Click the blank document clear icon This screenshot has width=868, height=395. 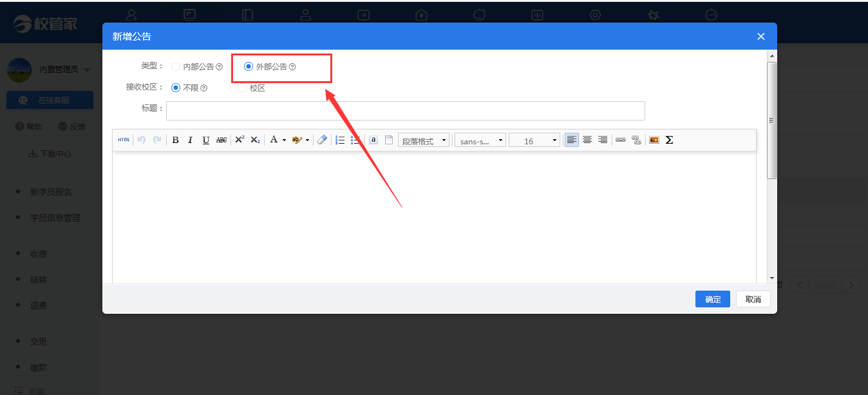(x=389, y=140)
